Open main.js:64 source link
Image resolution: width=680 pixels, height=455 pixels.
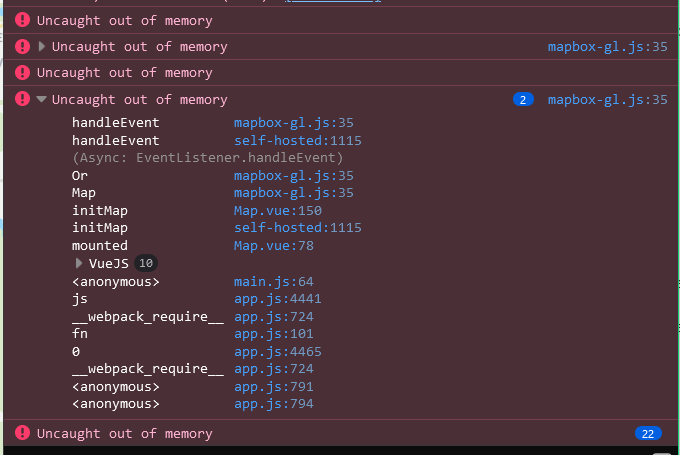[274, 282]
